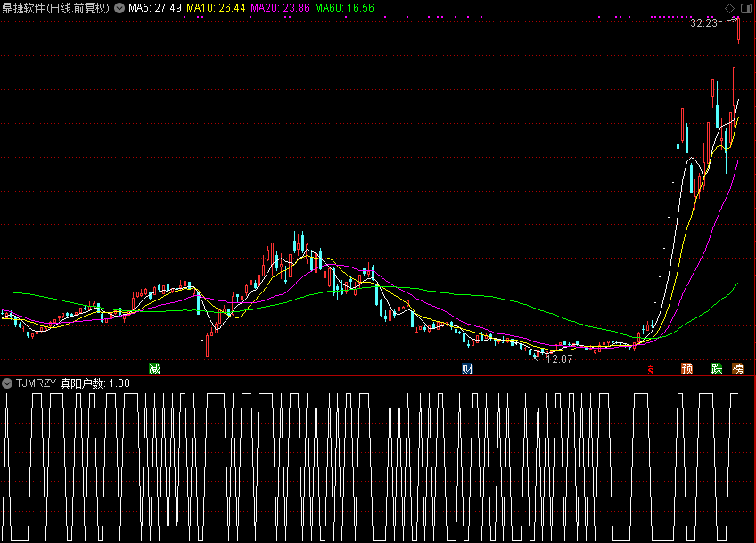756x543 pixels.
Task: Click the MA5: 27.49 label
Action: coord(155,8)
